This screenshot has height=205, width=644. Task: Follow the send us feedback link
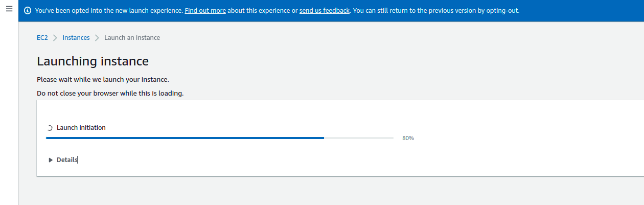click(325, 11)
